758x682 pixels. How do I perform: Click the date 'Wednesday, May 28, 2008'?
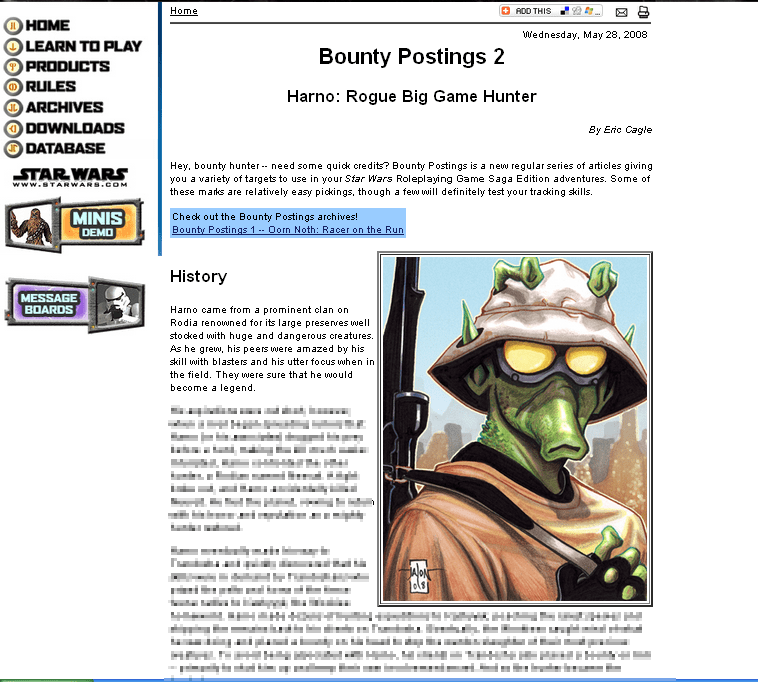tap(585, 35)
